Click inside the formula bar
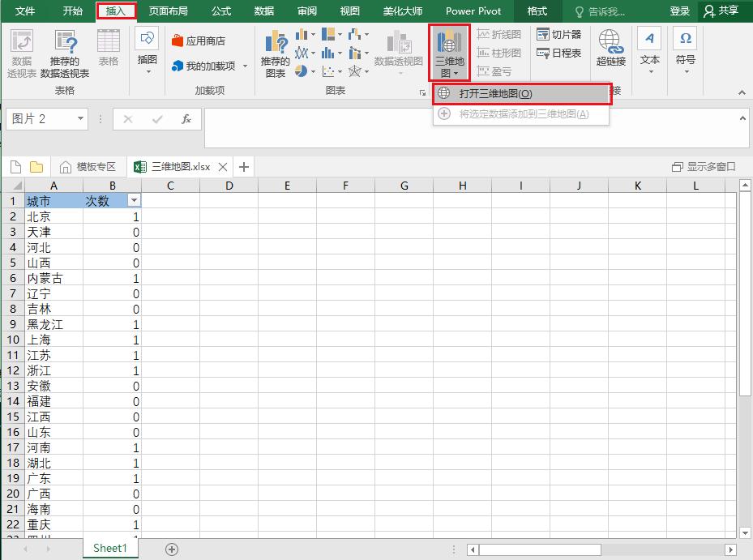Screen dimensions: 753x560 pos(471,128)
